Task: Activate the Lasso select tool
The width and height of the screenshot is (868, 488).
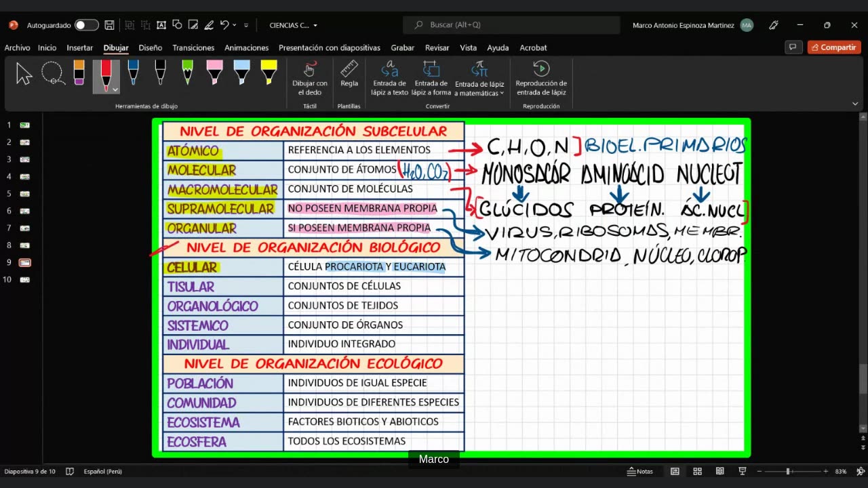Action: pyautogui.click(x=53, y=74)
